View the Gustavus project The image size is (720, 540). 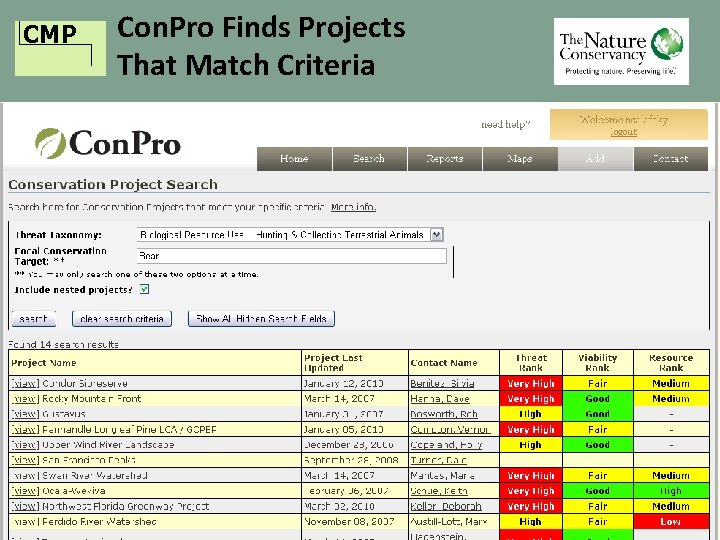click(x=25, y=414)
